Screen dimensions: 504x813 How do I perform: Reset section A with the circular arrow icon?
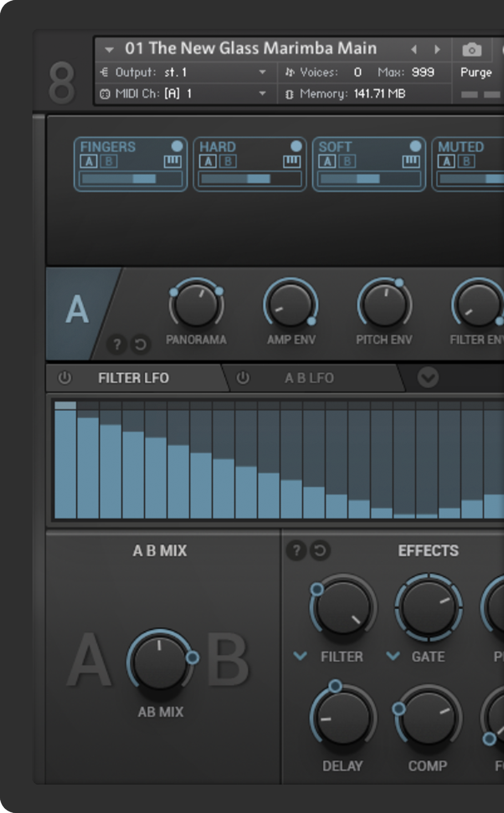tap(140, 344)
